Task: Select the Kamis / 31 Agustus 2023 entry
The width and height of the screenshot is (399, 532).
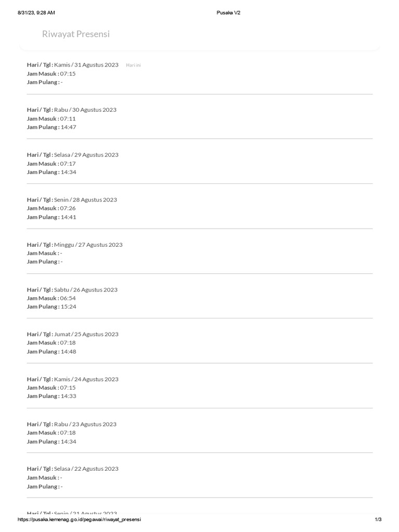Action: (x=86, y=65)
